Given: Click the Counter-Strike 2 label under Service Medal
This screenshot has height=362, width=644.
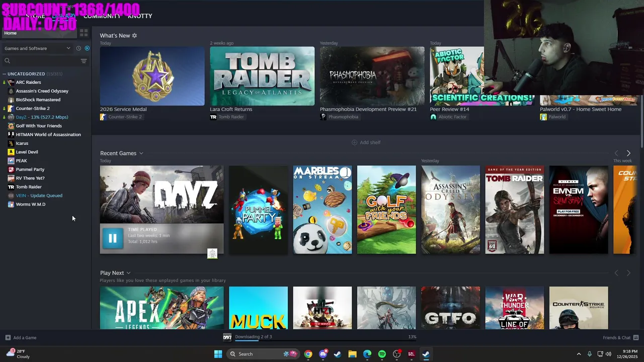Looking at the screenshot, I should pyautogui.click(x=125, y=117).
